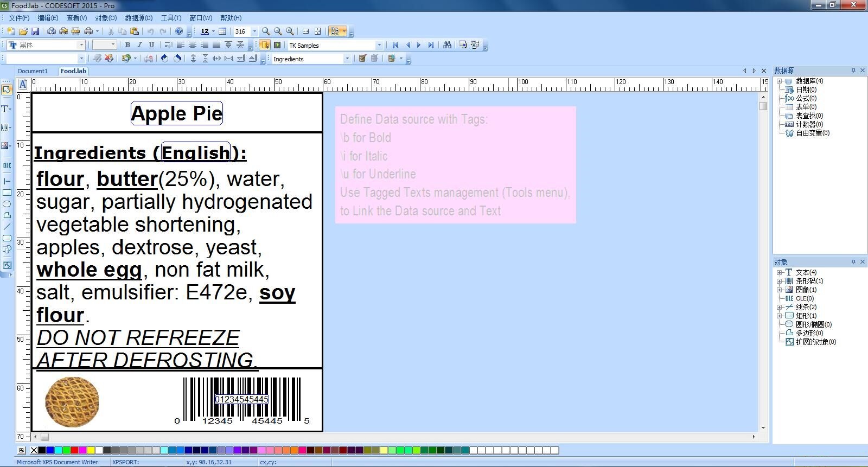
Task: Choose the Polygon drawing tool
Action: click(x=7, y=215)
